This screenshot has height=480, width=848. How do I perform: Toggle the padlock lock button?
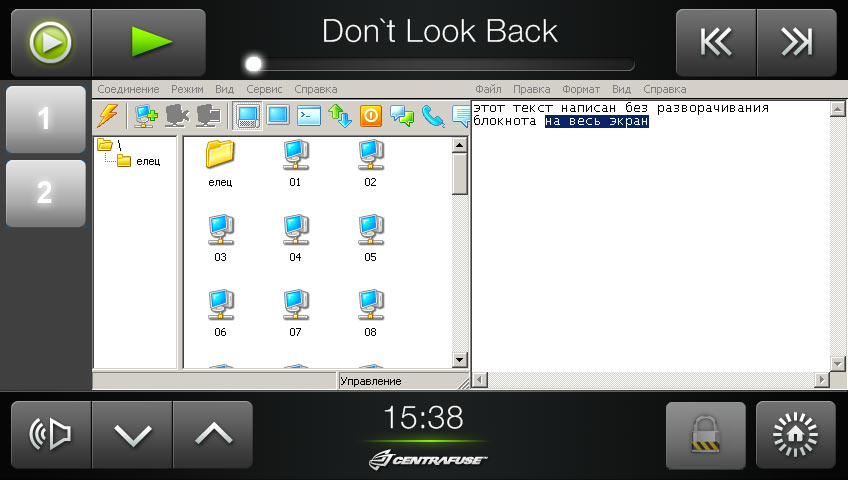[705, 435]
